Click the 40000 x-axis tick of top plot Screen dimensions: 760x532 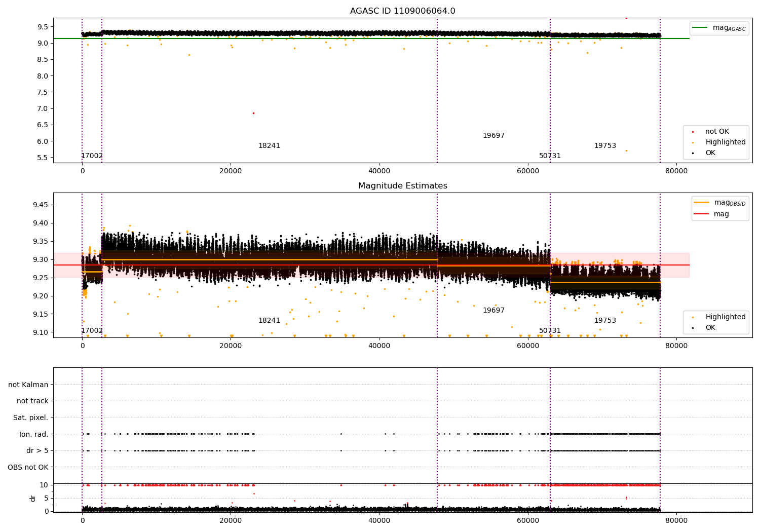[x=379, y=171]
